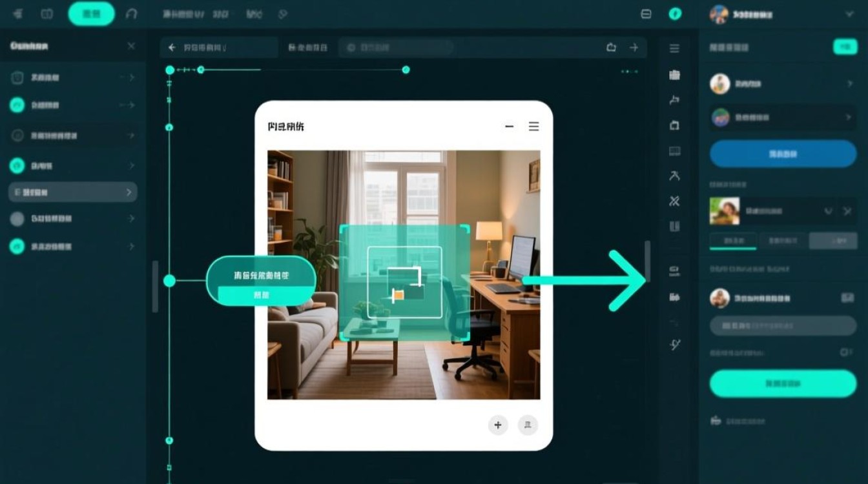The image size is (868, 484).
Task: Expand the highlighted left panel row's chevron
Action: [129, 192]
